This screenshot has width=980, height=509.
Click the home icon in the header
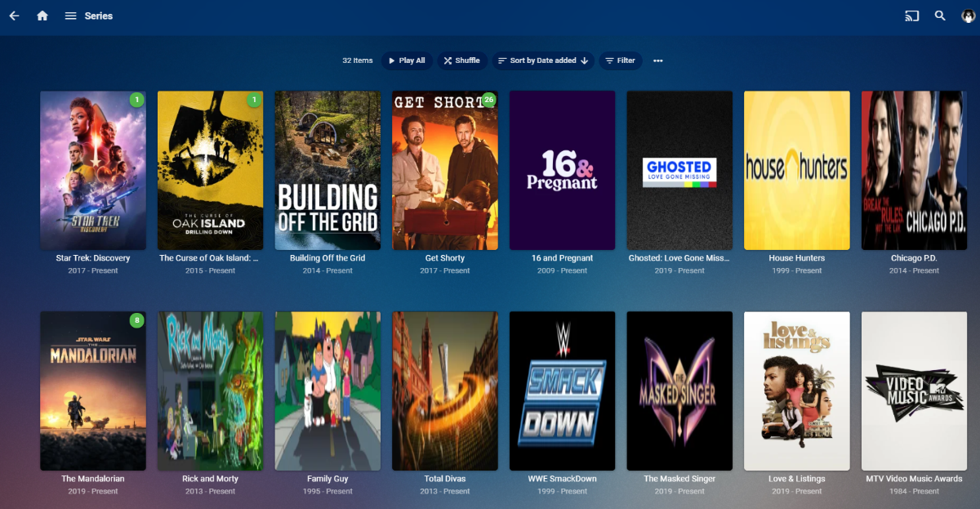[x=42, y=15]
